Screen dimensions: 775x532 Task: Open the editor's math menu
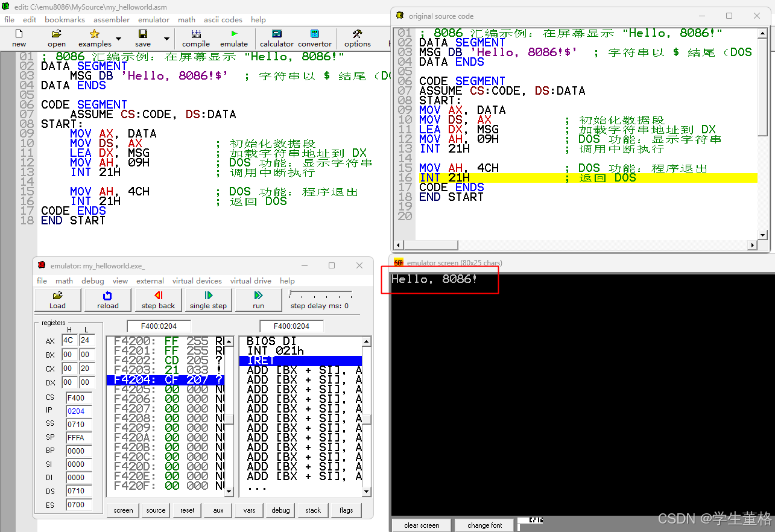point(186,19)
